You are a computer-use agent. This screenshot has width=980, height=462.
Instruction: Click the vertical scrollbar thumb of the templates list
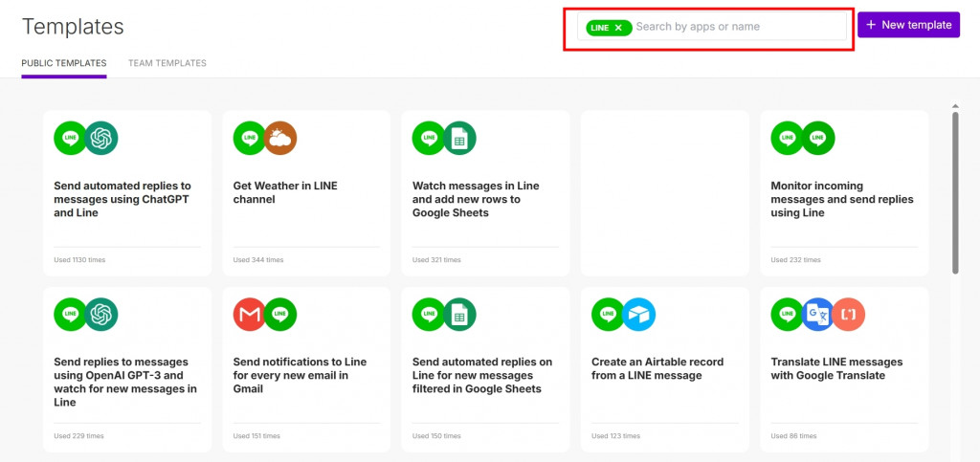[x=955, y=192]
